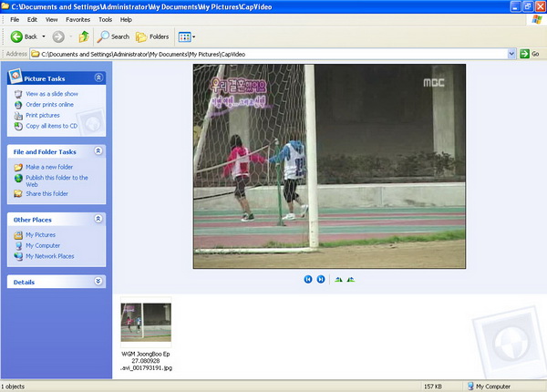The image size is (547, 392).
Task: Click the Go button
Action: pyautogui.click(x=529, y=54)
